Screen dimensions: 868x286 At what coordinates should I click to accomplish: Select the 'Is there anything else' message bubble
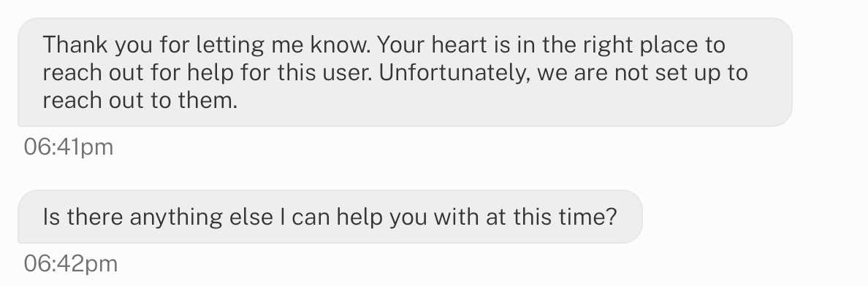330,217
